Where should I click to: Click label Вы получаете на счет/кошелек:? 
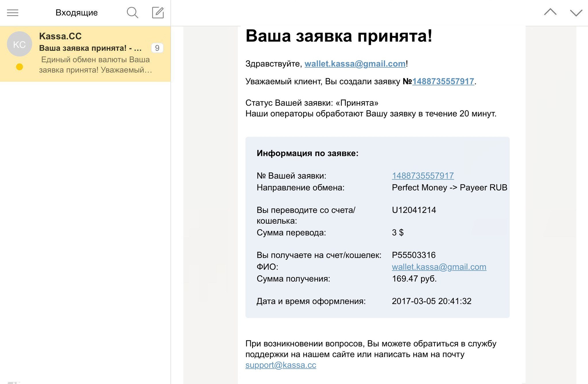click(x=319, y=255)
